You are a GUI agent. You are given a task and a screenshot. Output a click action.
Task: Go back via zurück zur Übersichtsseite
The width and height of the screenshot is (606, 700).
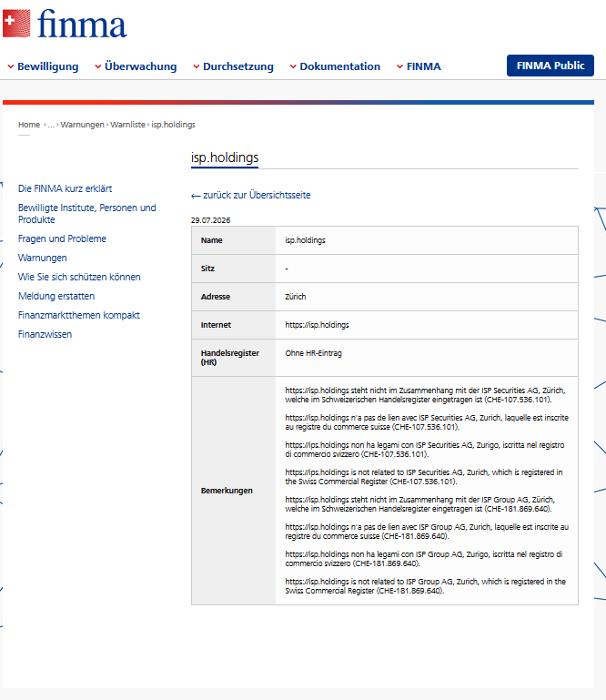coord(251,195)
